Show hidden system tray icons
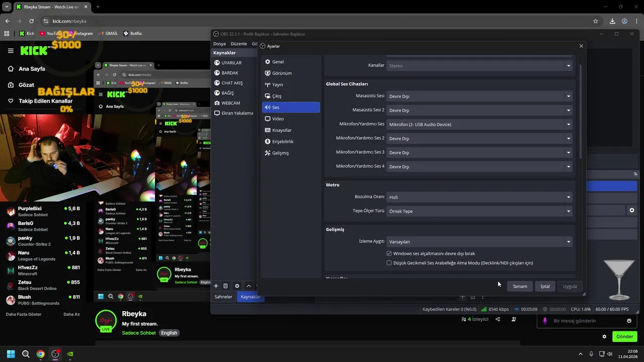The width and height of the screenshot is (644, 362). tap(580, 354)
